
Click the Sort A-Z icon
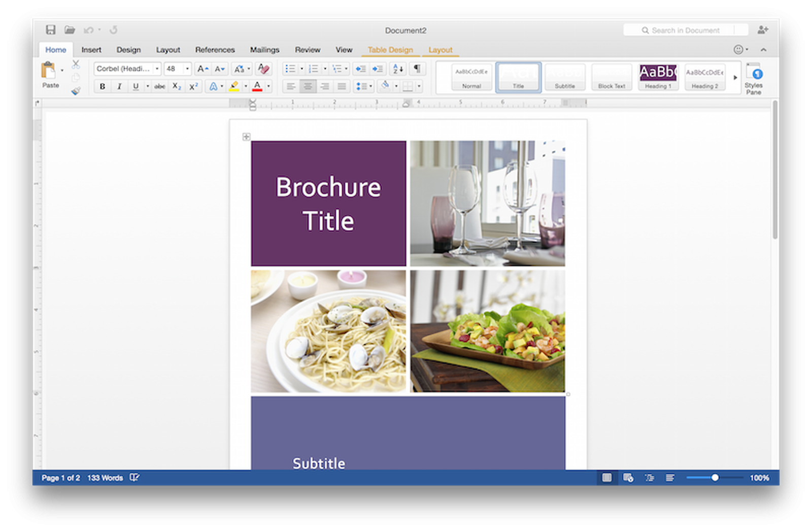tap(398, 69)
